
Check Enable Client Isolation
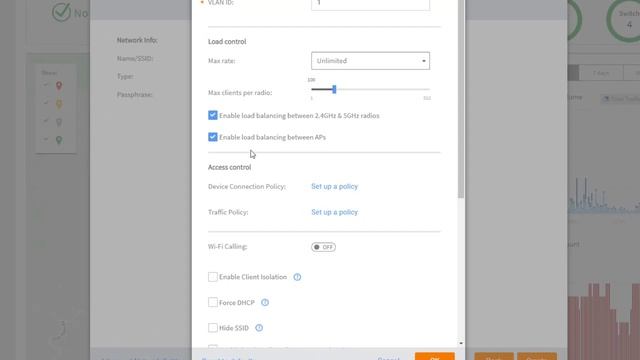(213, 277)
